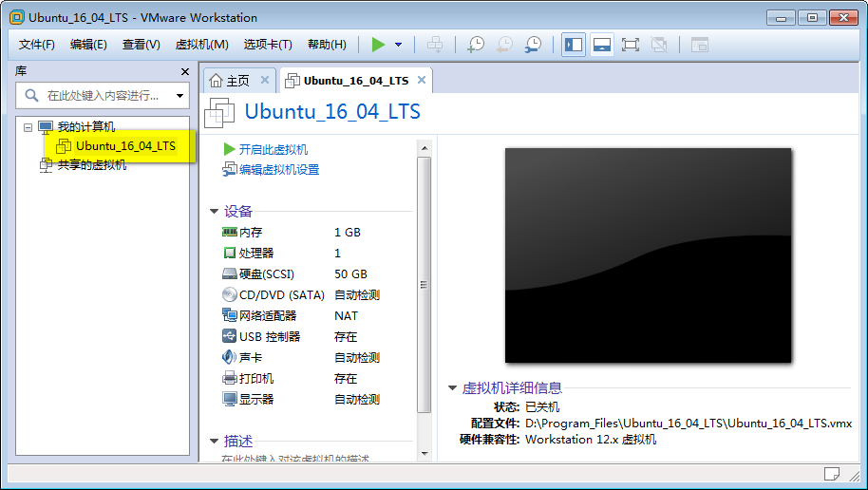This screenshot has height=490, width=868.
Task: Open the library search dropdown arrow
Action: 179,96
